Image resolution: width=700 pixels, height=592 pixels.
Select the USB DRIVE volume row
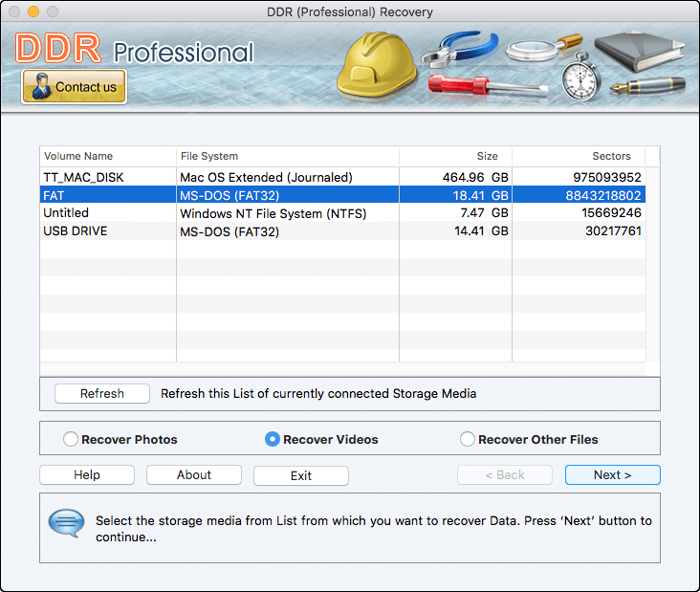pos(342,231)
